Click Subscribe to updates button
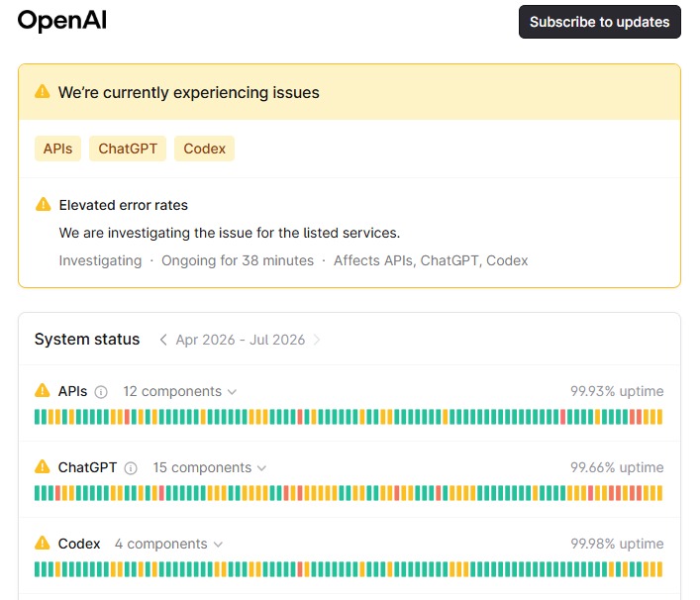 point(600,22)
